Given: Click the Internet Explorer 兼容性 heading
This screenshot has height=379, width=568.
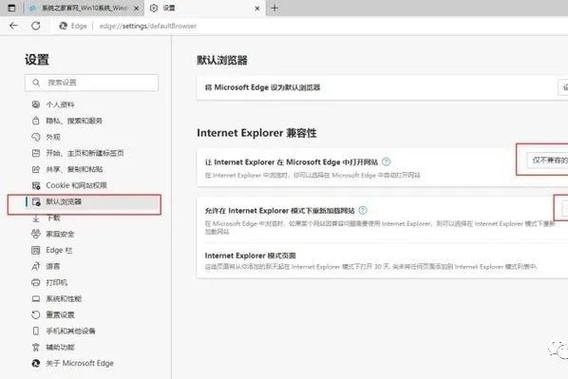Looking at the screenshot, I should 256,133.
